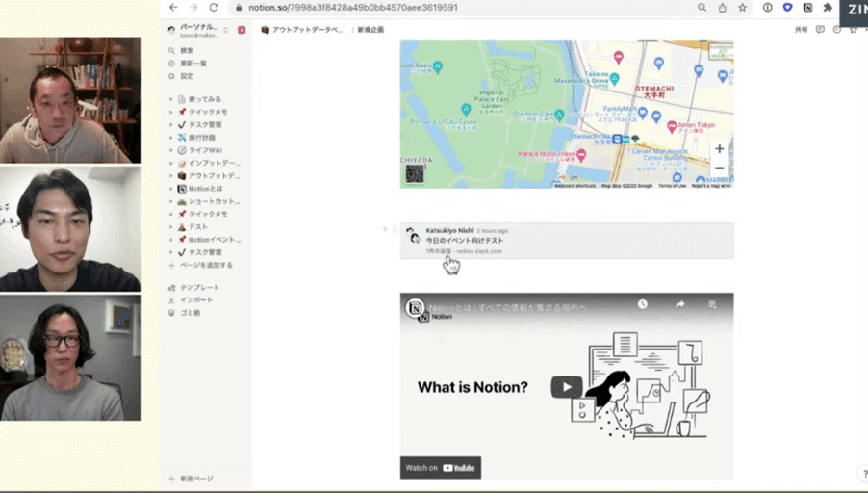Open the Chrome extensions puzzle icon
The image size is (868, 493).
coord(828,8)
